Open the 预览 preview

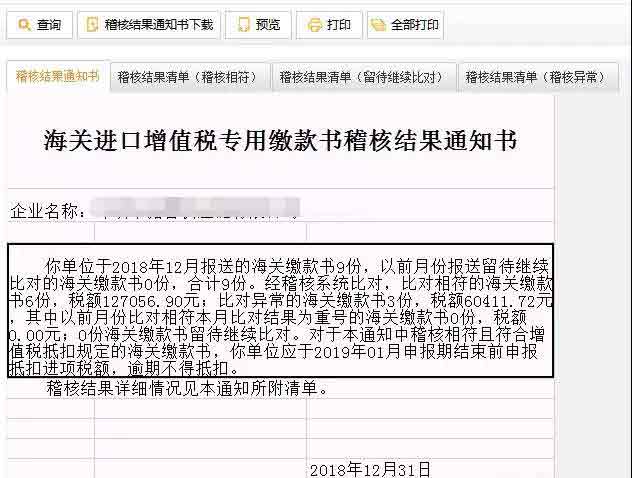click(x=258, y=25)
